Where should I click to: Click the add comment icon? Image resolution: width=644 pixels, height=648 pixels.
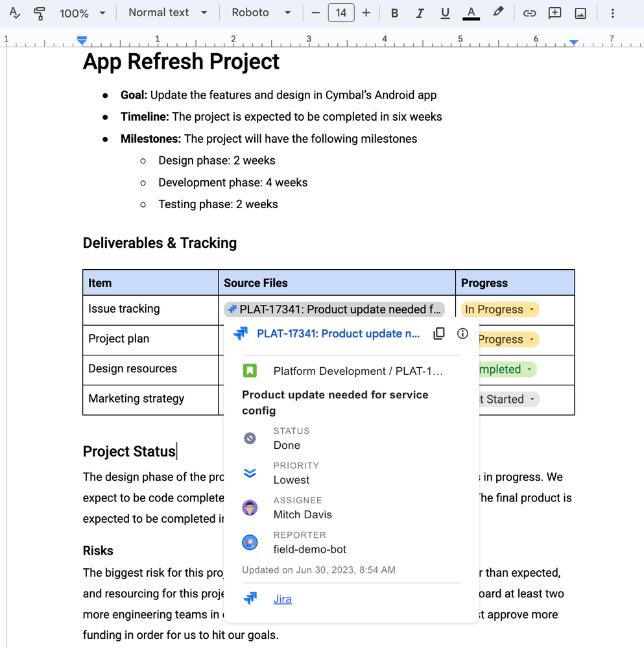[x=555, y=13]
